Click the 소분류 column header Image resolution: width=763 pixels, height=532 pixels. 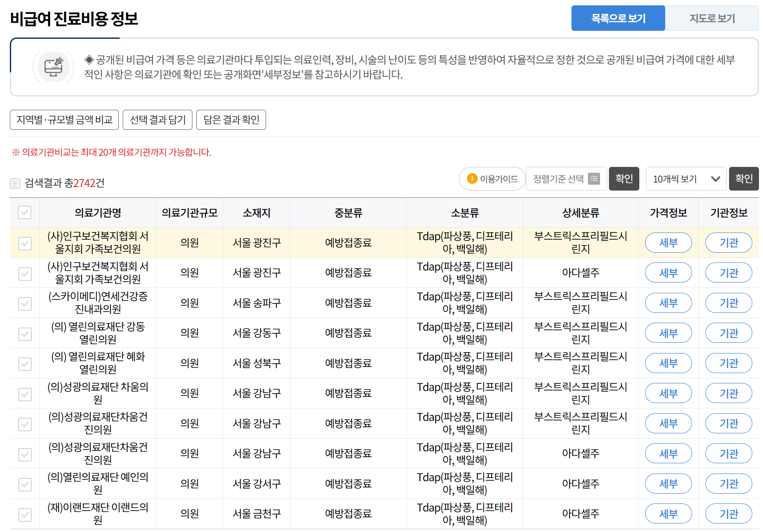click(x=465, y=213)
